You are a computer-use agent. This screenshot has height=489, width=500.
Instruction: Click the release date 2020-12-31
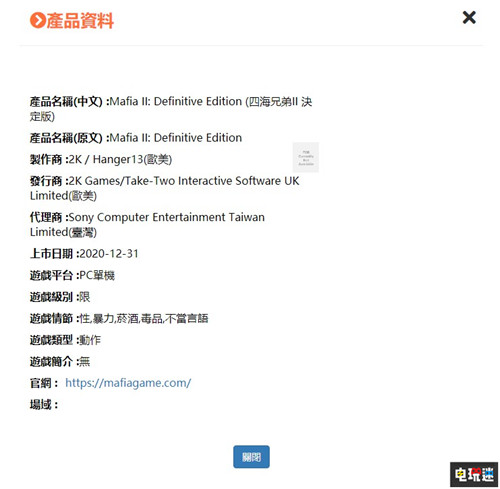109,254
